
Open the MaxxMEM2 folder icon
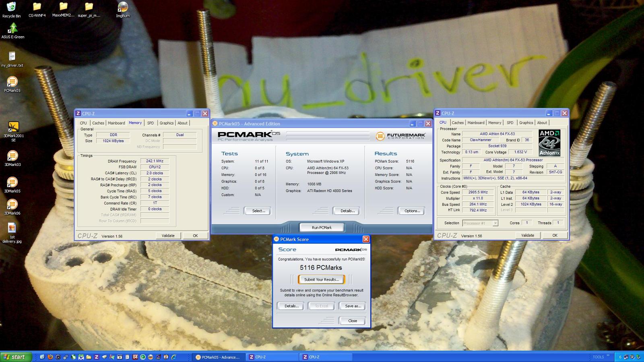coord(63,10)
